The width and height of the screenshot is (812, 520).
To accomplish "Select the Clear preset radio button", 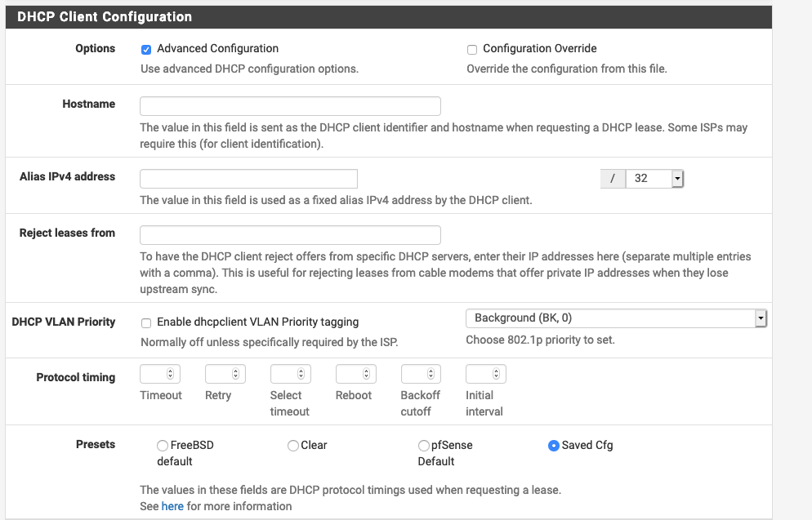I will point(293,446).
